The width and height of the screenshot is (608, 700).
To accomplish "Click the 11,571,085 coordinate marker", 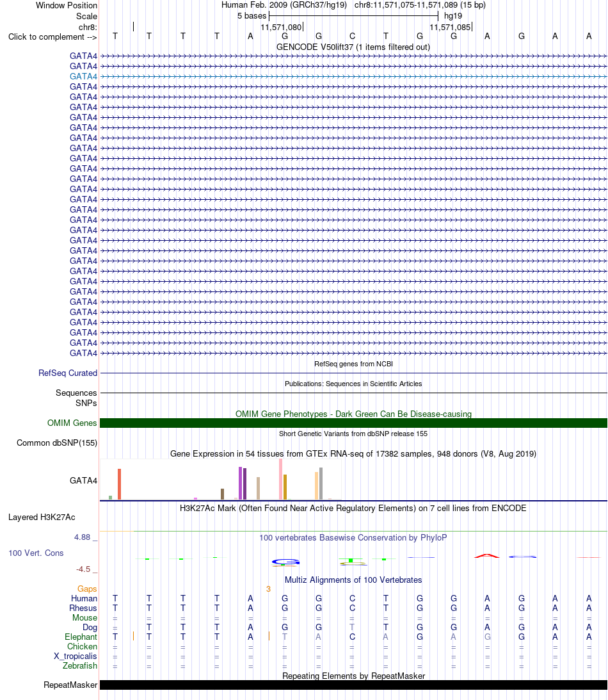I will click(450, 28).
